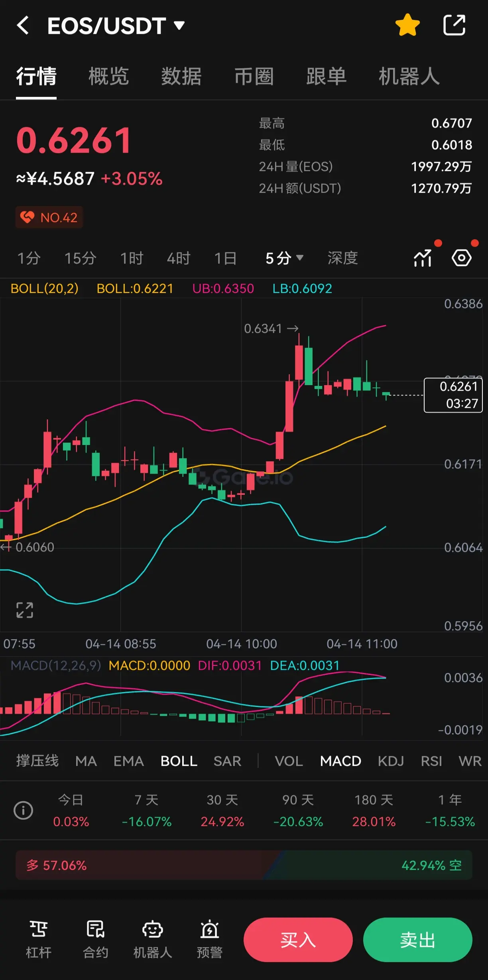Select the 1日 timeframe
This screenshot has height=980, width=488.
226,258
